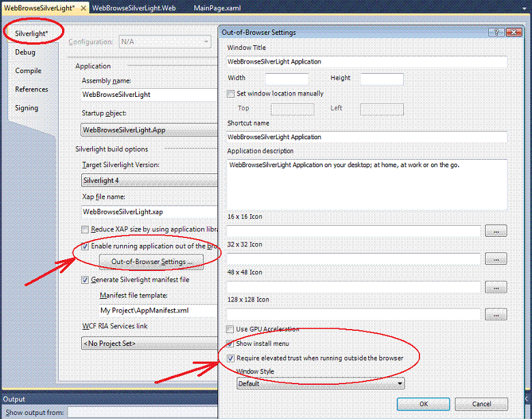Open Target Silverlight Version dropdown
This screenshot has height=419, width=532.
(x=149, y=180)
